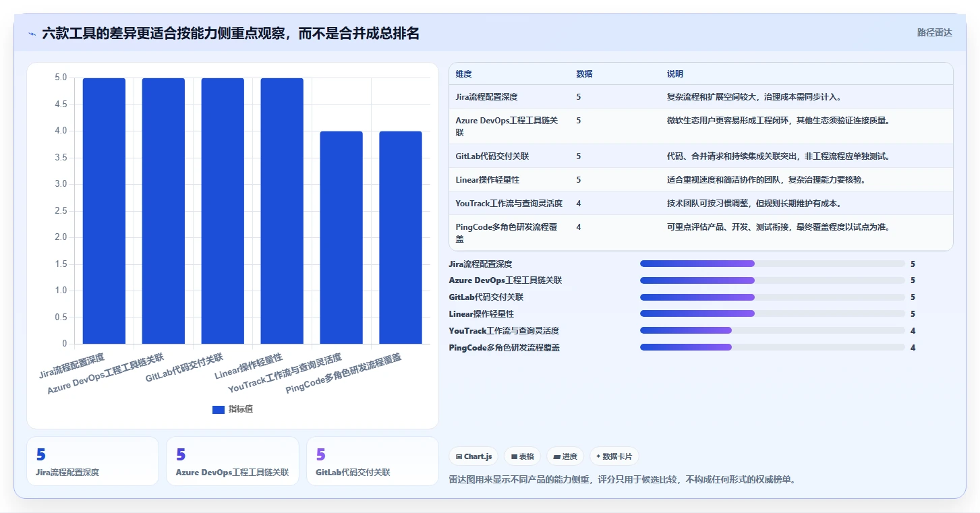Screen dimensions: 980x513
Task: Select the 进度 chip
Action: (565, 456)
